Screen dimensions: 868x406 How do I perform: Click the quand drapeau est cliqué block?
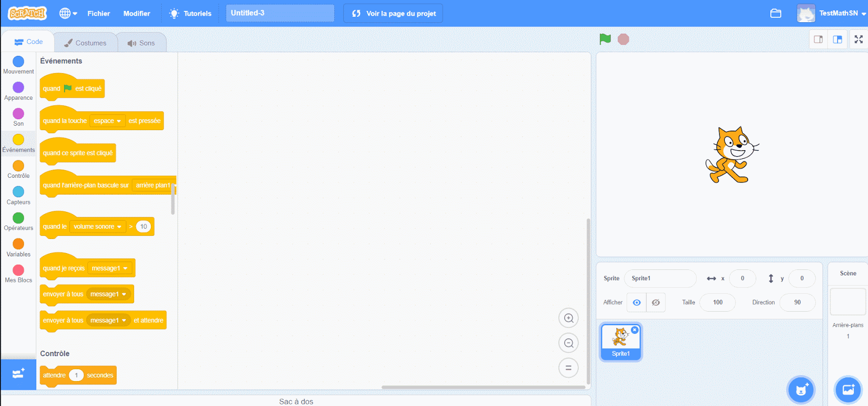[x=72, y=87]
